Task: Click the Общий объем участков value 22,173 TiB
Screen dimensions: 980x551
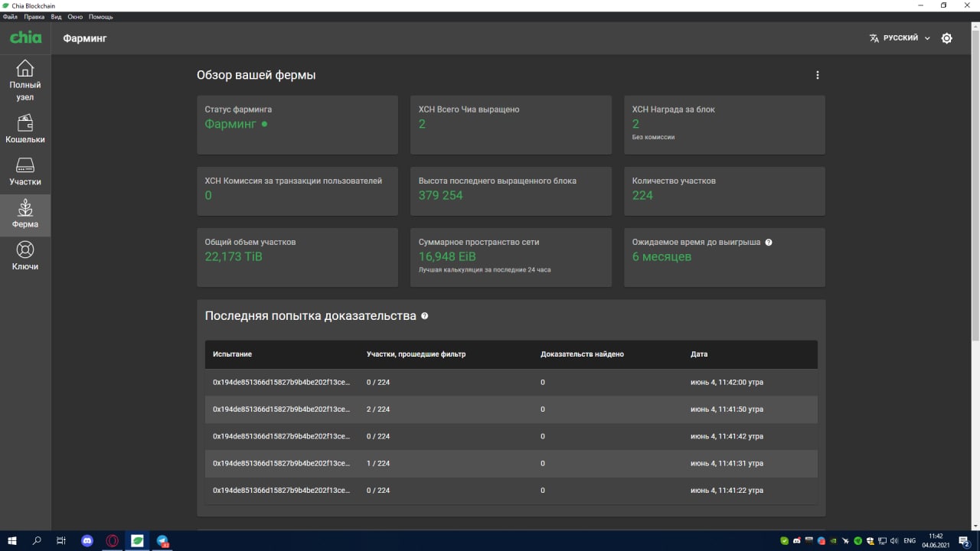Action: (234, 256)
